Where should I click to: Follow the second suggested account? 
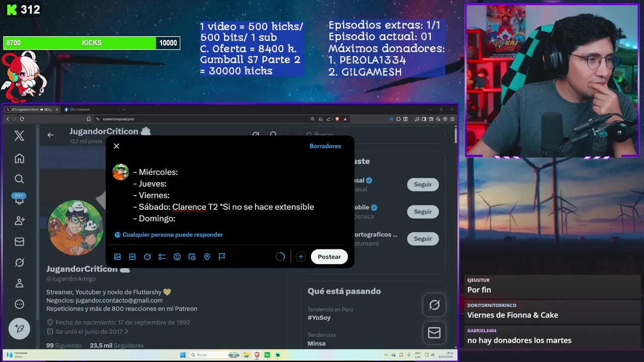point(423,212)
